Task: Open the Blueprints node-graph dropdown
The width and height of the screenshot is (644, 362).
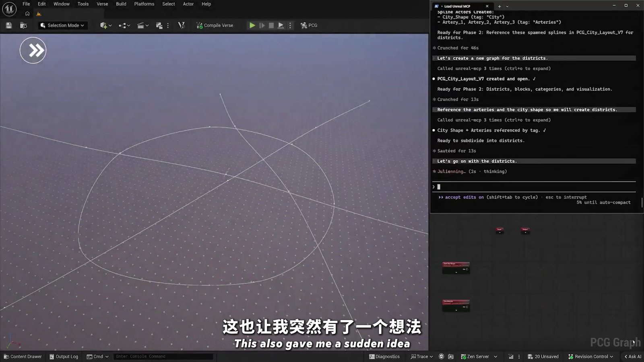Action: coord(124,25)
